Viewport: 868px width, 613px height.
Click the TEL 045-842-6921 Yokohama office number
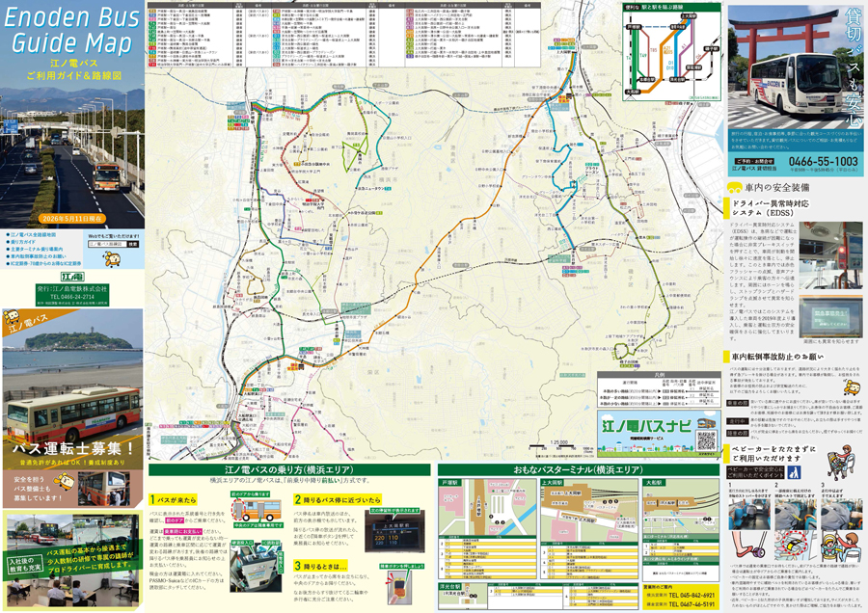click(x=692, y=596)
